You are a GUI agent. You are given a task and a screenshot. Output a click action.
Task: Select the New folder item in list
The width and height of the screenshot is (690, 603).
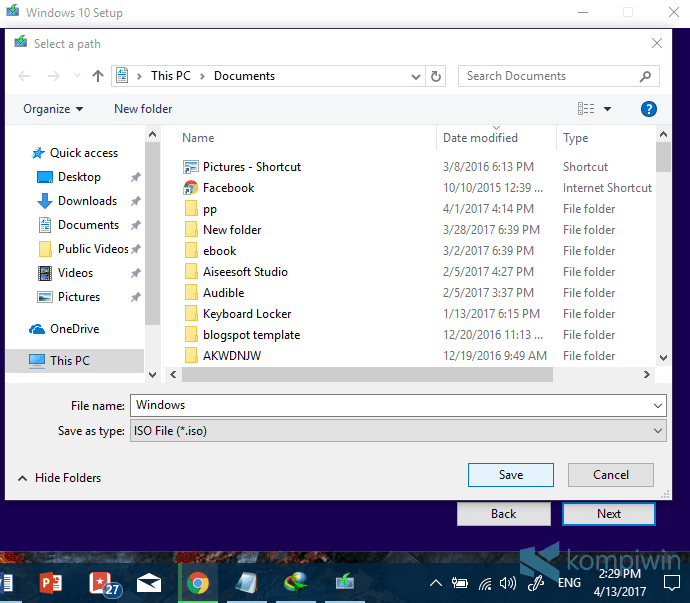coord(232,230)
